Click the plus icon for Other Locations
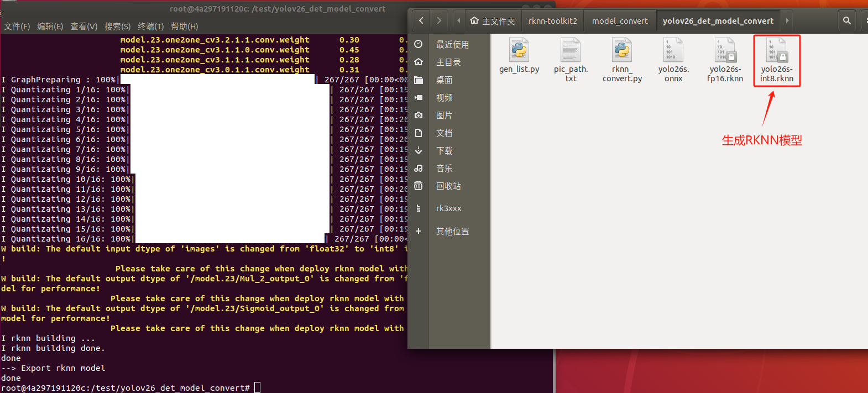 [x=419, y=231]
